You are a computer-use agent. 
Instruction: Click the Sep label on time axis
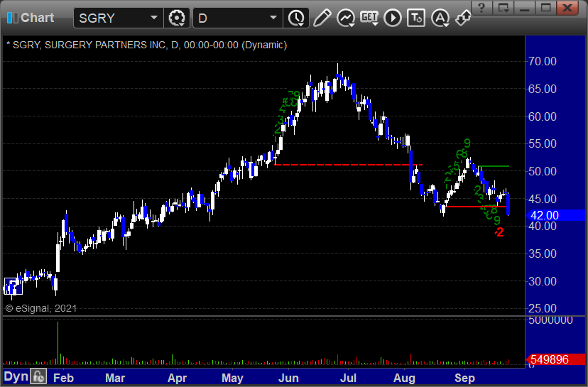464,378
